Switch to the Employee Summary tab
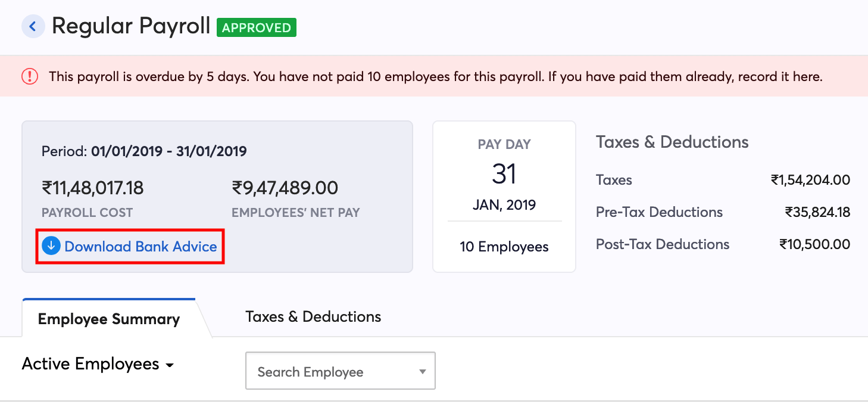This screenshot has height=404, width=868. point(109,319)
